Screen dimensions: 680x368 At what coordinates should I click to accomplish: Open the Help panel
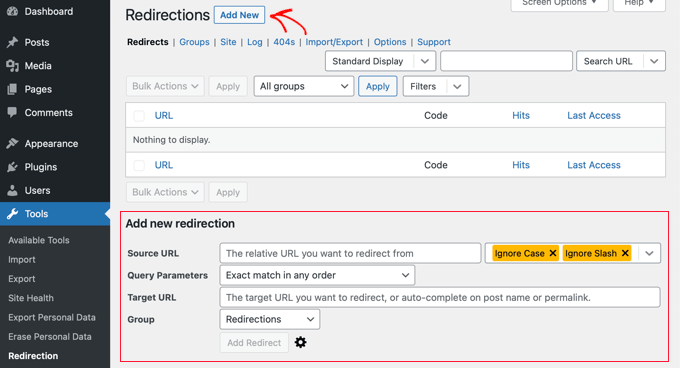pos(639,3)
